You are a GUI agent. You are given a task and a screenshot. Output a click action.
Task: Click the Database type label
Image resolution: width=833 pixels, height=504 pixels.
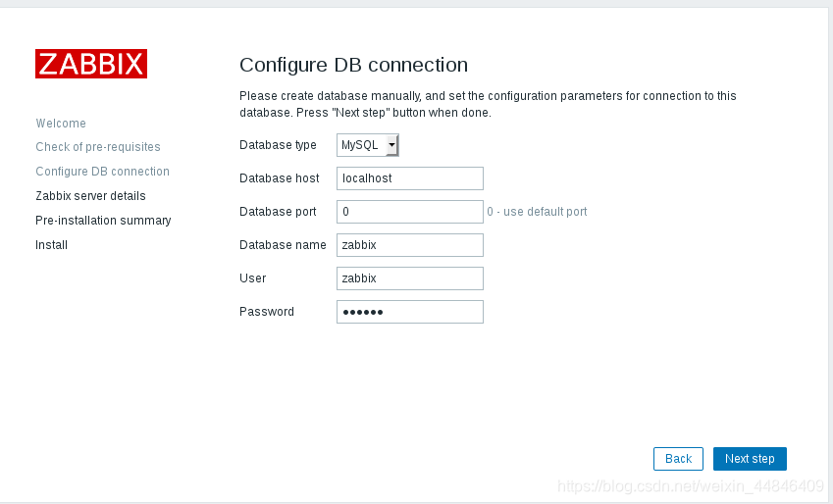(278, 145)
